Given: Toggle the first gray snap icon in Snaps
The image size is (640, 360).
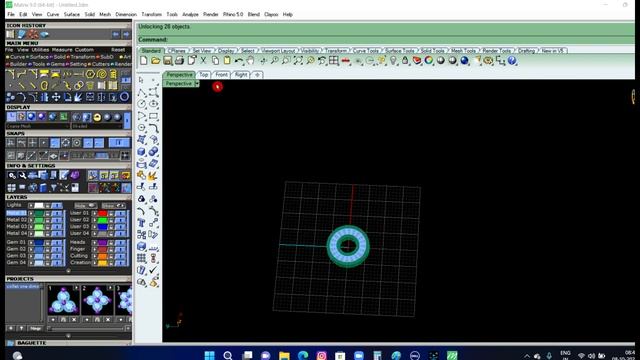Looking at the screenshot, I should coord(11,143).
